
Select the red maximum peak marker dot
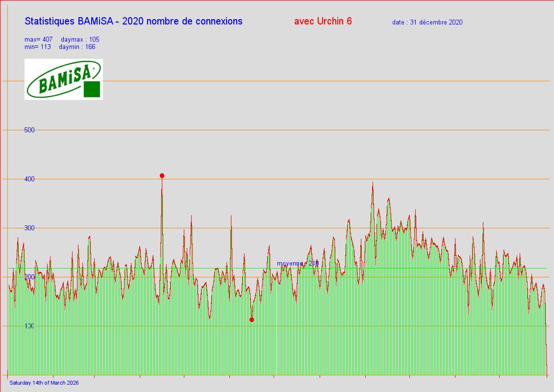coord(162,175)
